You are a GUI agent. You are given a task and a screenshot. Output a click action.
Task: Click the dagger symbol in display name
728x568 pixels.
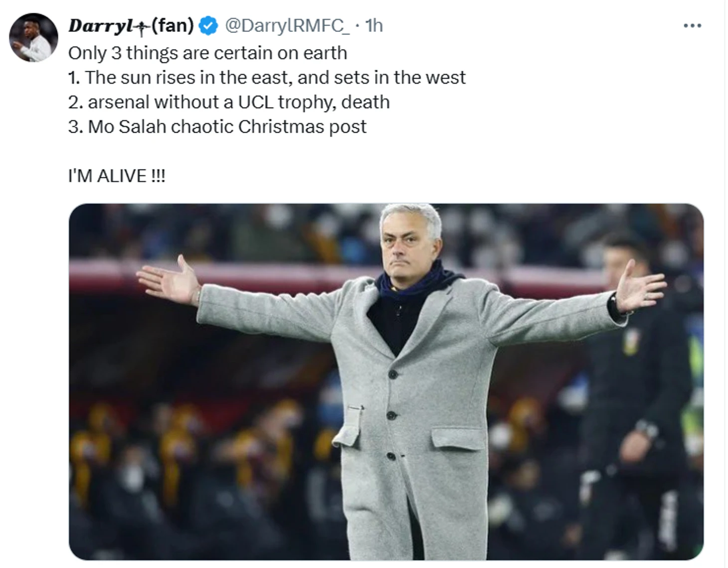tap(142, 27)
